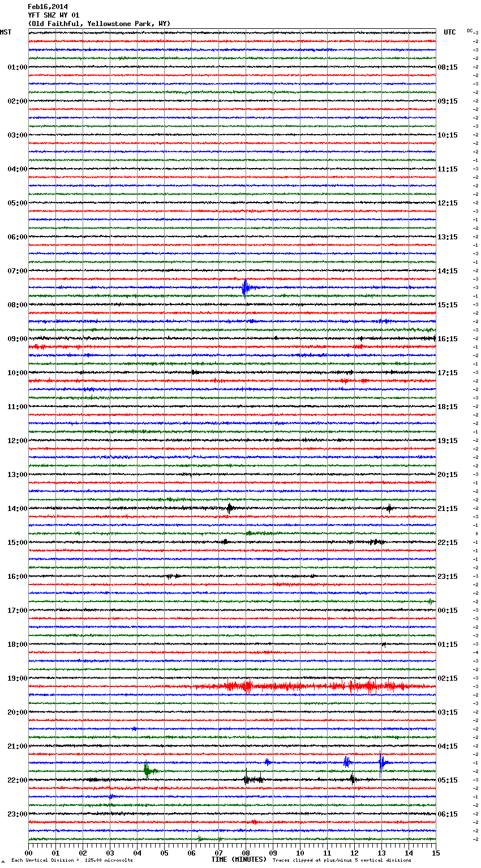481x868 pixels.
Task: Click the 00 minute axis tick label
Action: click(x=28, y=853)
